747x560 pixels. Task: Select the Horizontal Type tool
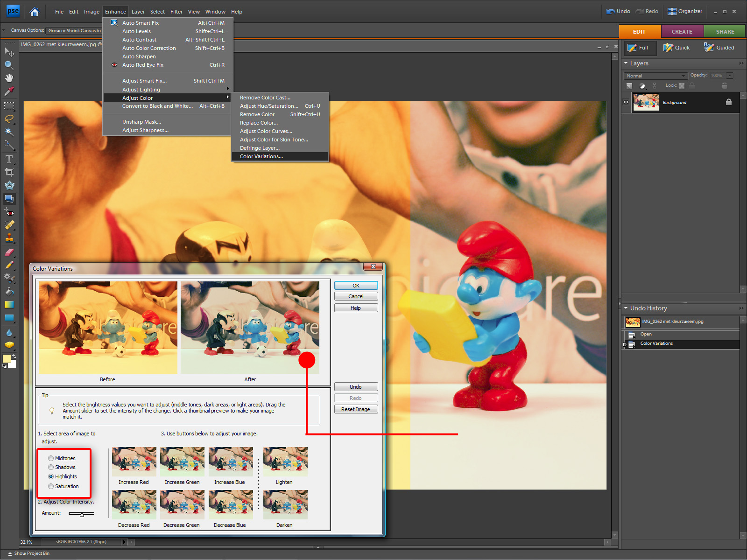point(9,159)
